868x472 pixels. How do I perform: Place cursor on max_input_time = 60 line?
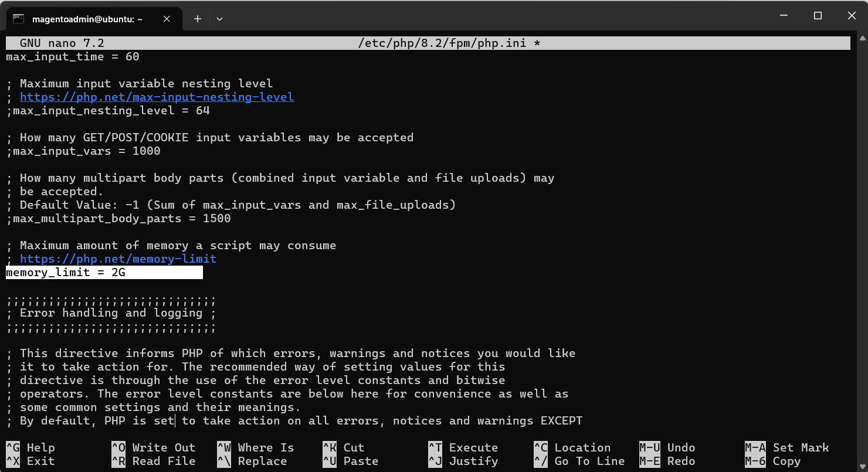(x=73, y=57)
